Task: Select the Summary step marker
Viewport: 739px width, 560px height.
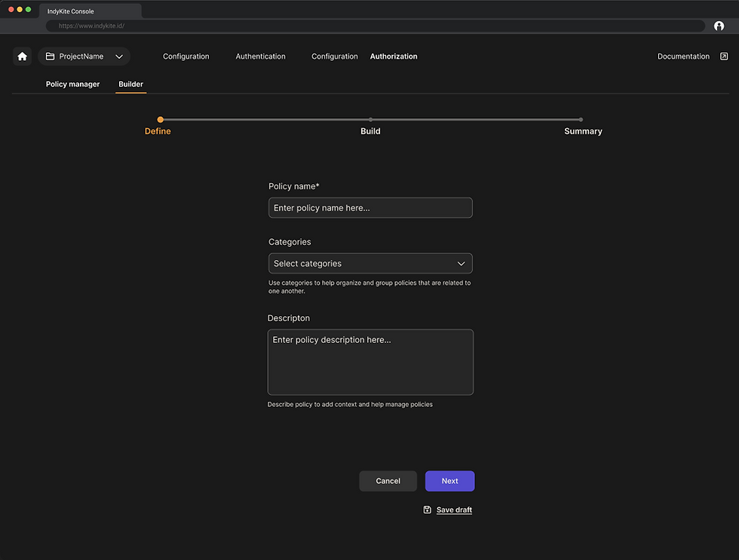Action: [581, 120]
